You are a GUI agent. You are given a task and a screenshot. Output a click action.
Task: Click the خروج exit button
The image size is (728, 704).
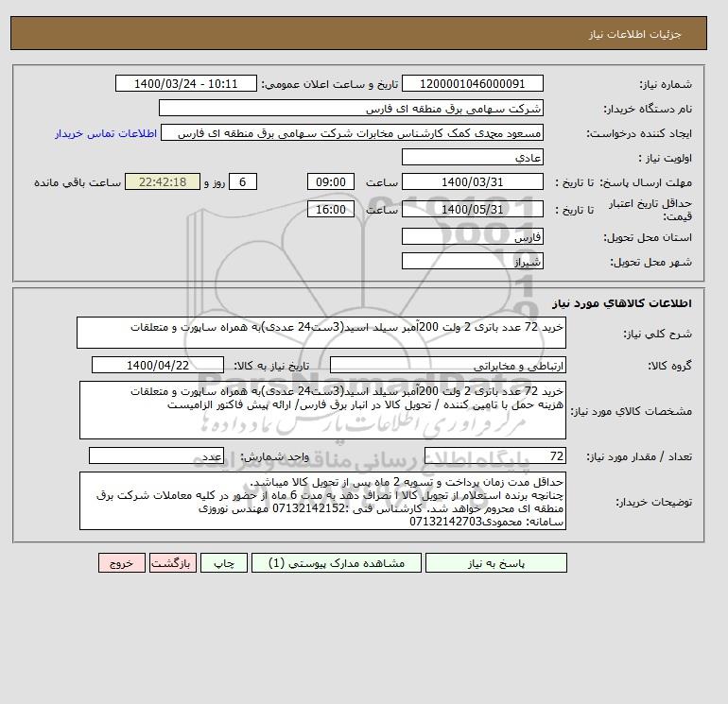(122, 563)
